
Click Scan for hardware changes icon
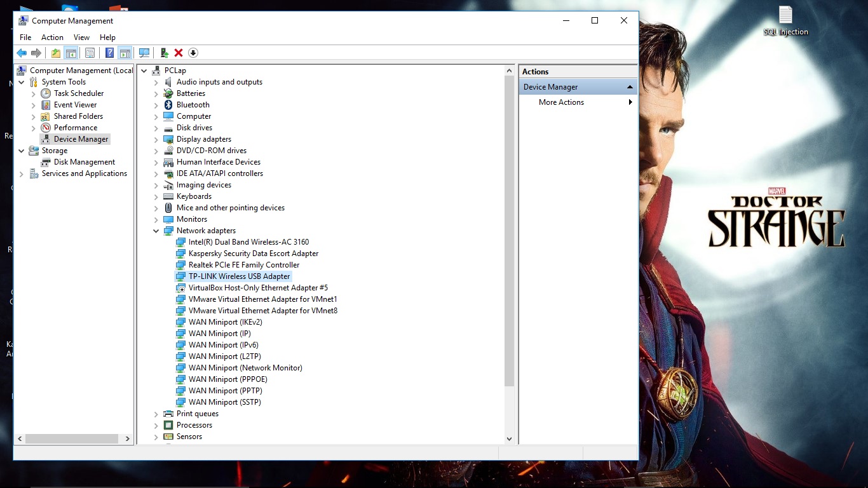click(144, 53)
